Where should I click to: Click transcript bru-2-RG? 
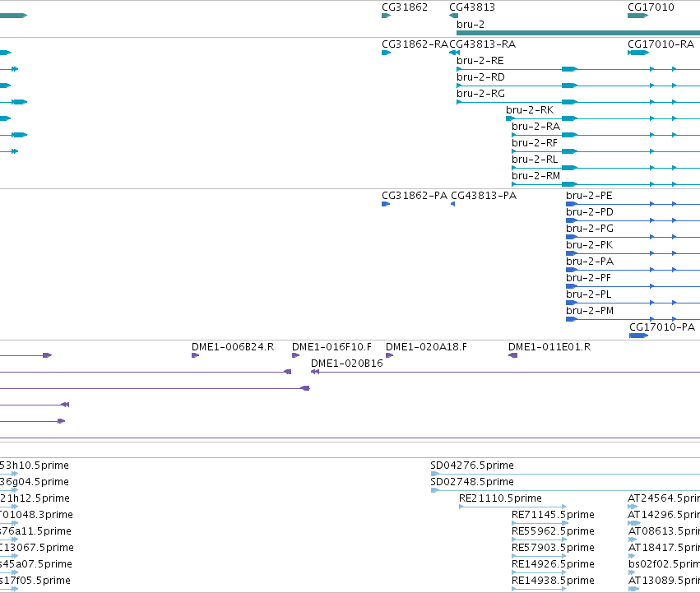click(481, 94)
